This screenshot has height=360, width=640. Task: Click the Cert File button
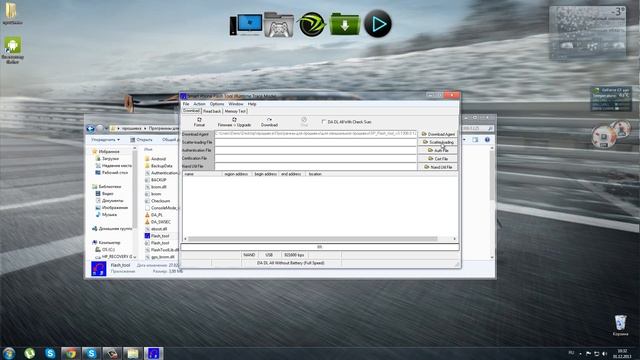(x=438, y=158)
